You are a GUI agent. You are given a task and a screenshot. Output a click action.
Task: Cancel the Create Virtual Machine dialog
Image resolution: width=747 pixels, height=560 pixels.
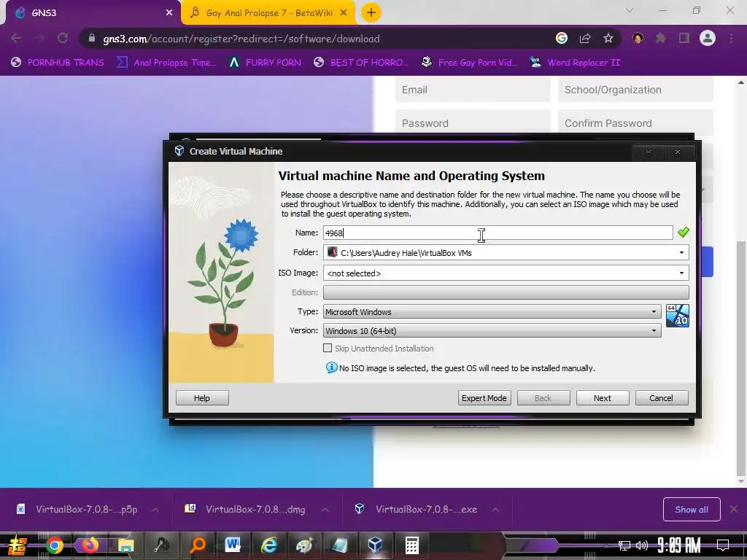[x=661, y=398]
